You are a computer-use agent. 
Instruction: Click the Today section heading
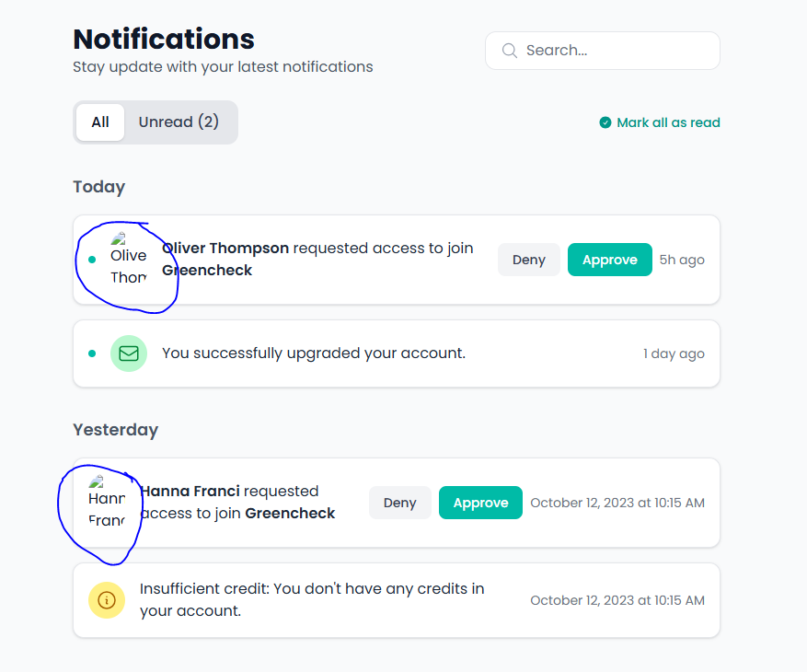pos(98,187)
